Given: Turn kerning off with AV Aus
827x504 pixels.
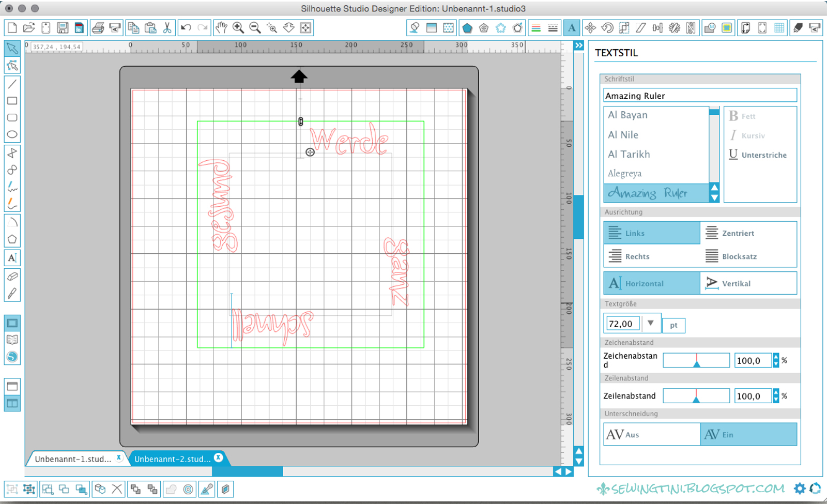Looking at the screenshot, I should (652, 434).
